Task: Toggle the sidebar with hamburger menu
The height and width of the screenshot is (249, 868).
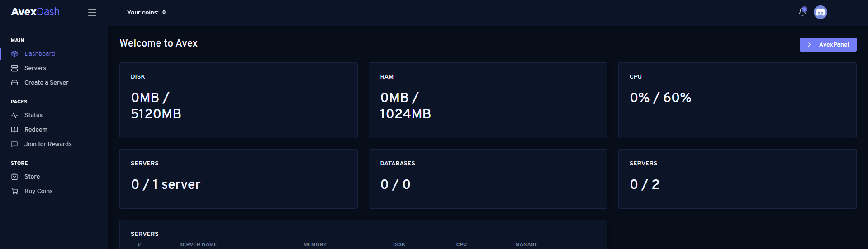Action: pos(92,13)
